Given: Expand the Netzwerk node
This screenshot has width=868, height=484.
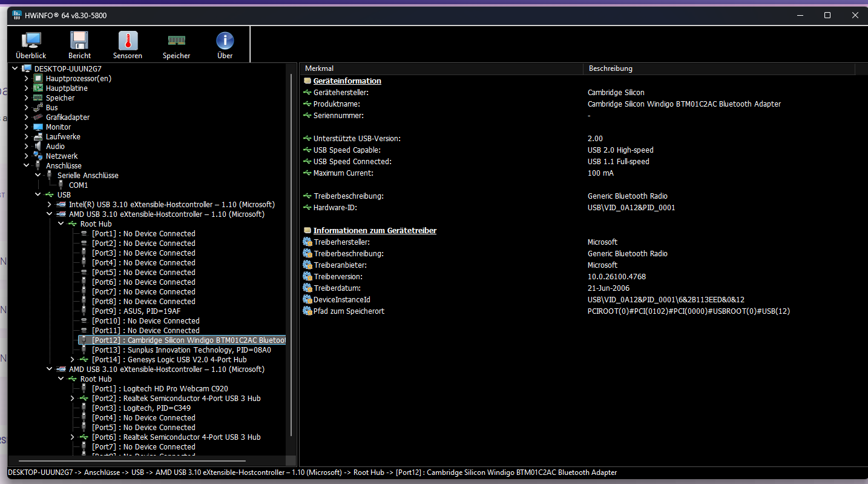Looking at the screenshot, I should (x=26, y=156).
